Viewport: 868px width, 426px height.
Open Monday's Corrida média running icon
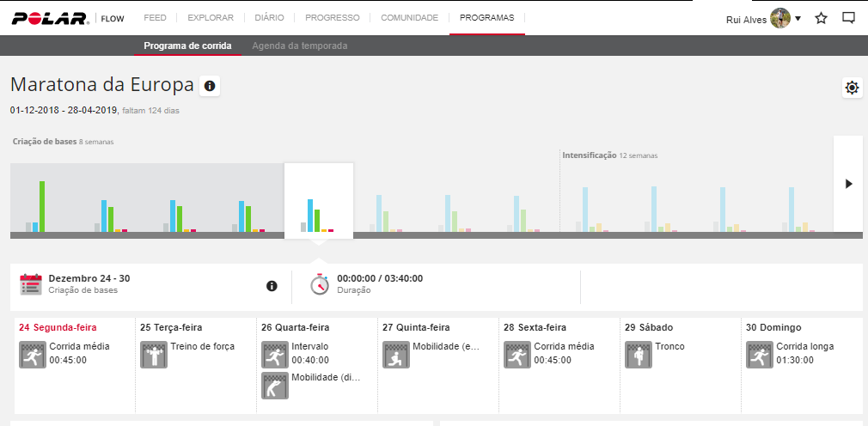click(x=33, y=354)
